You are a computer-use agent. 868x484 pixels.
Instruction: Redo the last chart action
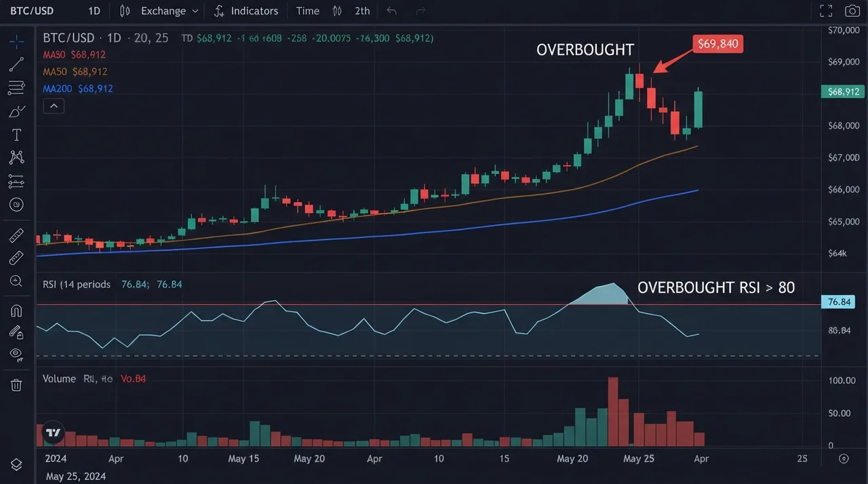[420, 11]
